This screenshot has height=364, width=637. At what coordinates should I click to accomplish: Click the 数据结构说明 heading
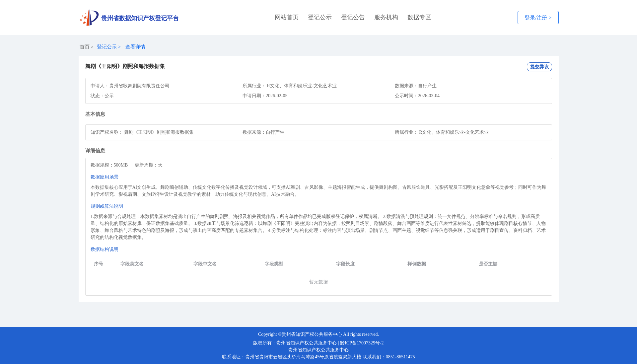[105, 249]
